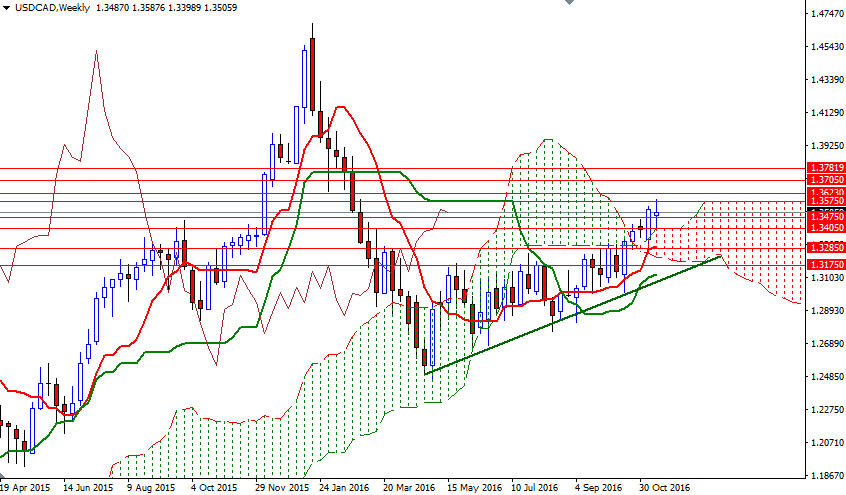Click the 20 Mar 2016 date label
This screenshot has width=846, height=495.
point(409,487)
